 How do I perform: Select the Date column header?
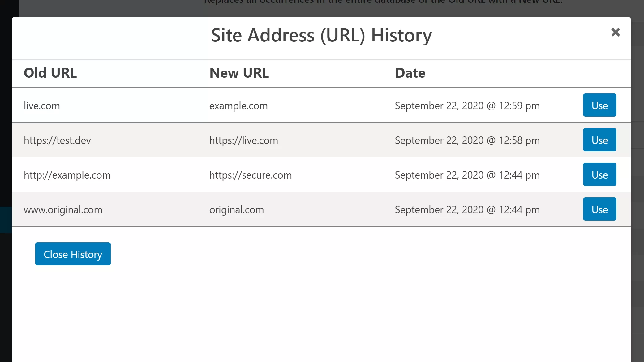point(410,73)
